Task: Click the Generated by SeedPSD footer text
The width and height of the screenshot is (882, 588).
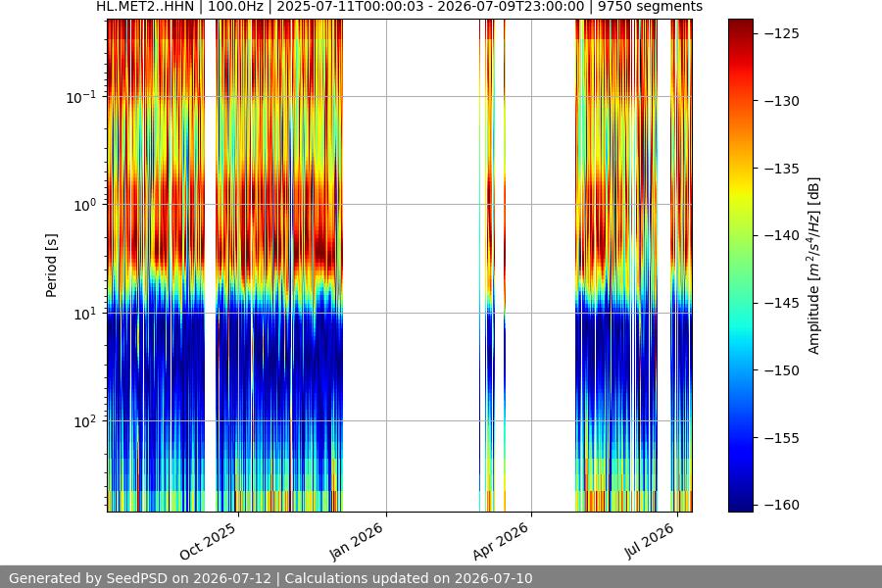Action: point(270,578)
